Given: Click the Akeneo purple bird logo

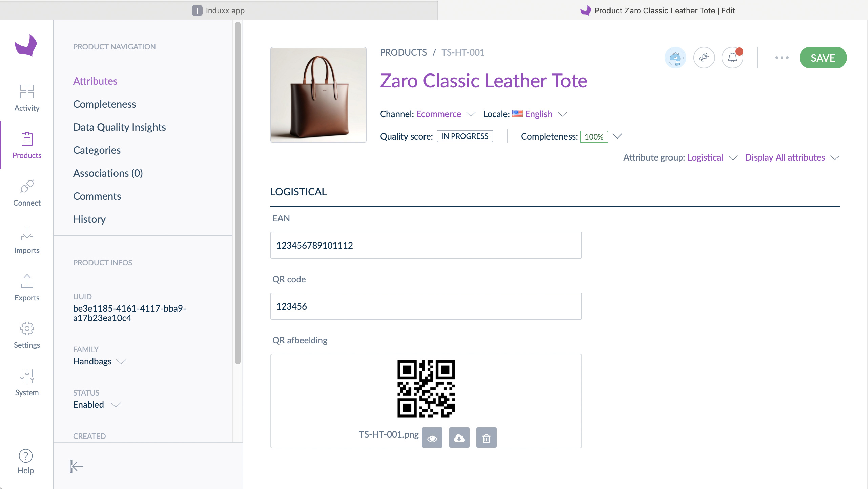Looking at the screenshot, I should coord(26,45).
